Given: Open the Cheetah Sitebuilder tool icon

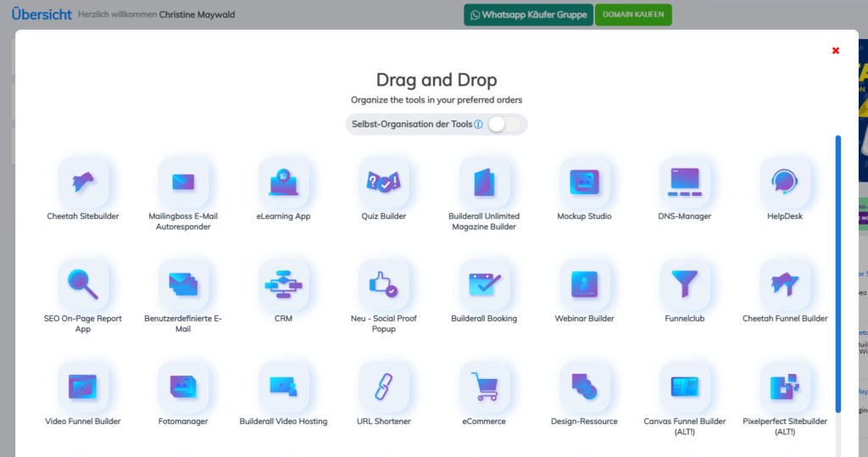Looking at the screenshot, I should coord(83,181).
